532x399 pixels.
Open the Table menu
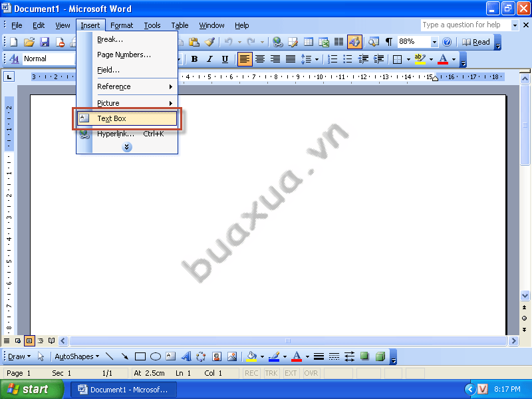[180, 25]
